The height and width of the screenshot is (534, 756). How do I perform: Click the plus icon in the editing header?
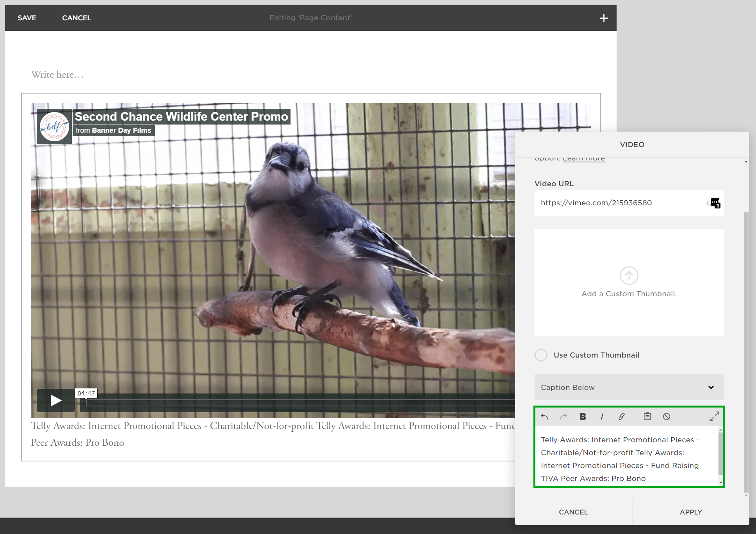coord(604,18)
